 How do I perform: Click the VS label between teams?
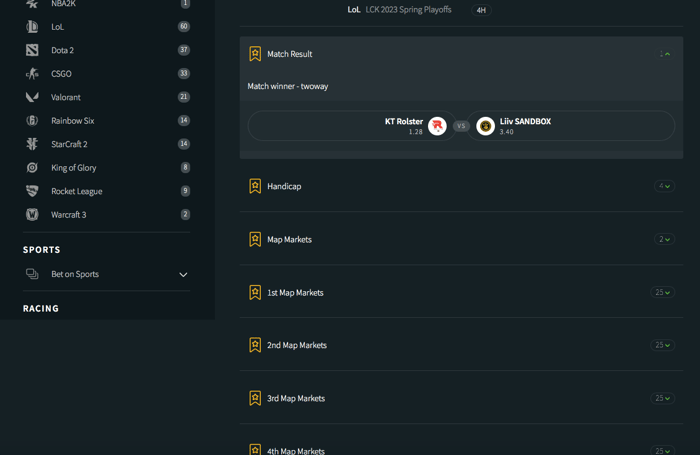pos(461,126)
